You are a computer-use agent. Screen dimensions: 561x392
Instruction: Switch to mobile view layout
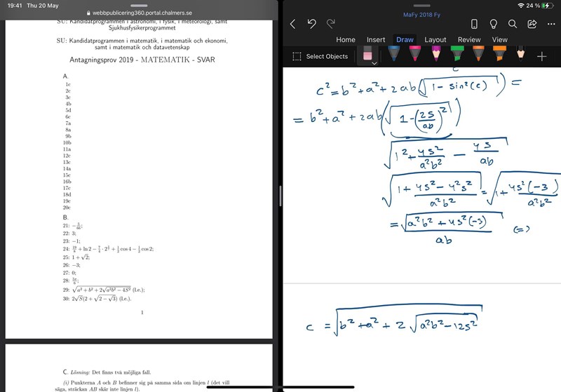click(474, 24)
